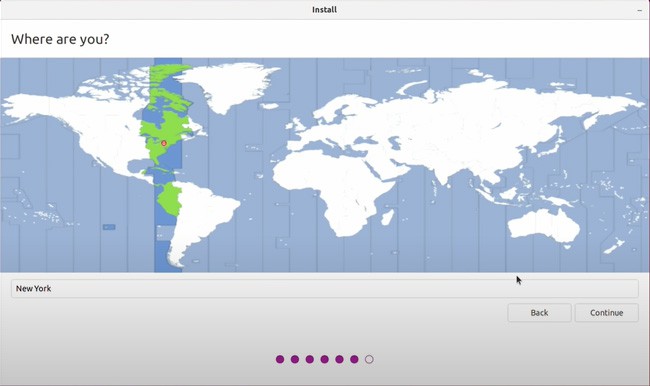Select the red location pin on the map
650x386 pixels.
(x=164, y=143)
